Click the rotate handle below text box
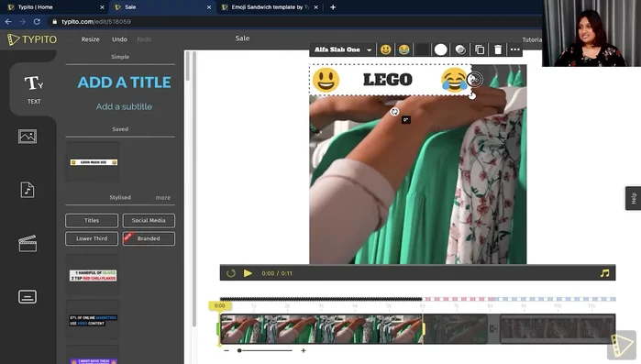 [394, 112]
